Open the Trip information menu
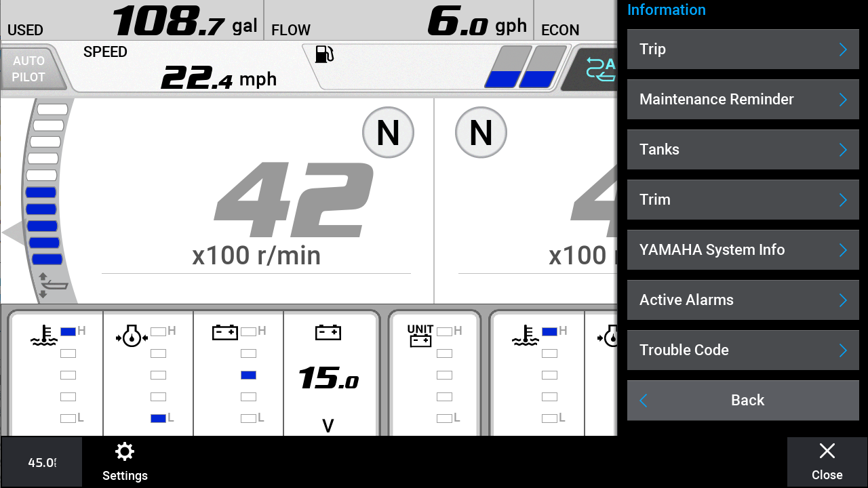 pos(743,49)
